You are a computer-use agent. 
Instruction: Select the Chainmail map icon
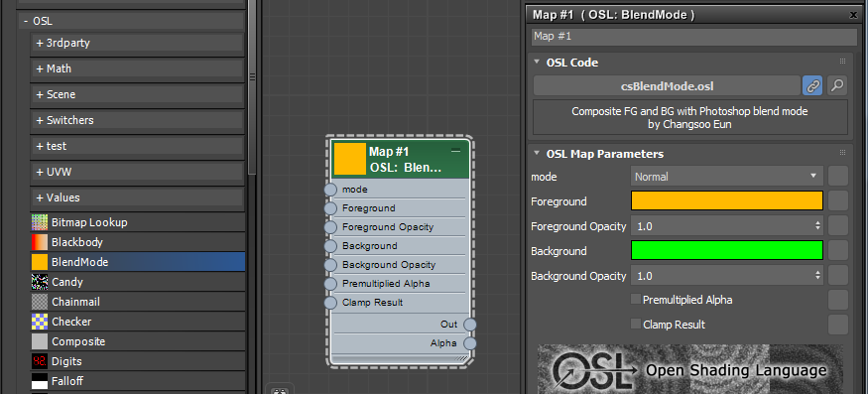[x=40, y=302]
